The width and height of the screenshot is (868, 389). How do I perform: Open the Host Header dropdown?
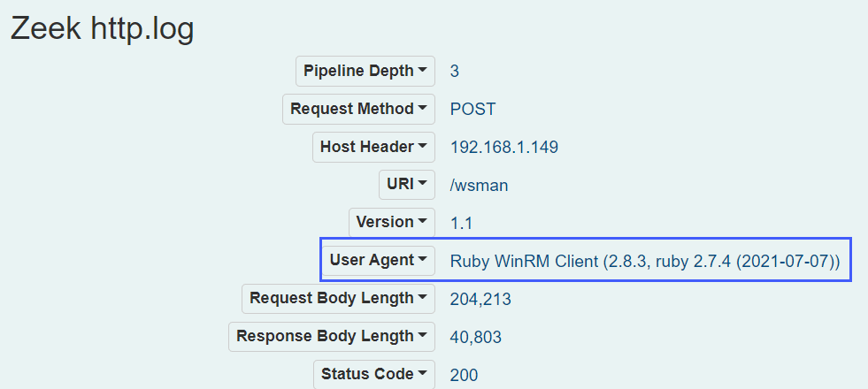click(x=373, y=147)
